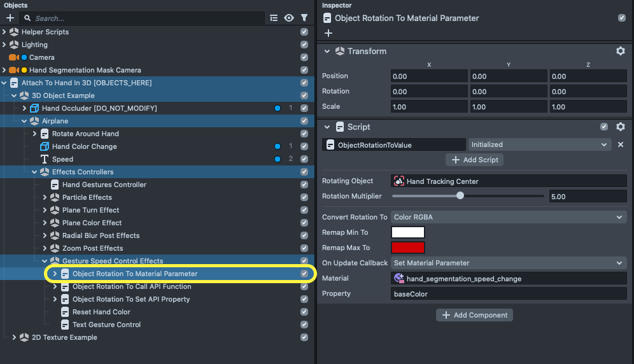Select Hand Gestures Controller object
The image size is (634, 364).
pos(104,185)
